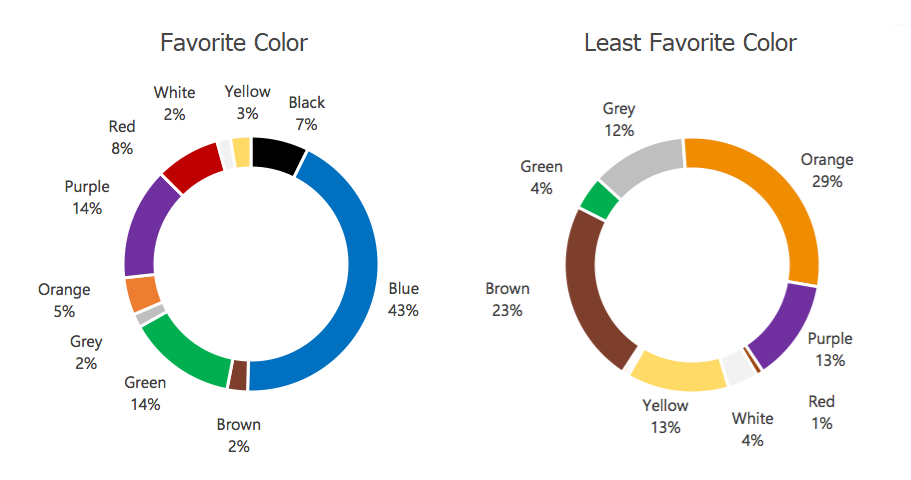Click the "Blue 43%" data label
This screenshot has height=480, width=911.
pos(403,300)
